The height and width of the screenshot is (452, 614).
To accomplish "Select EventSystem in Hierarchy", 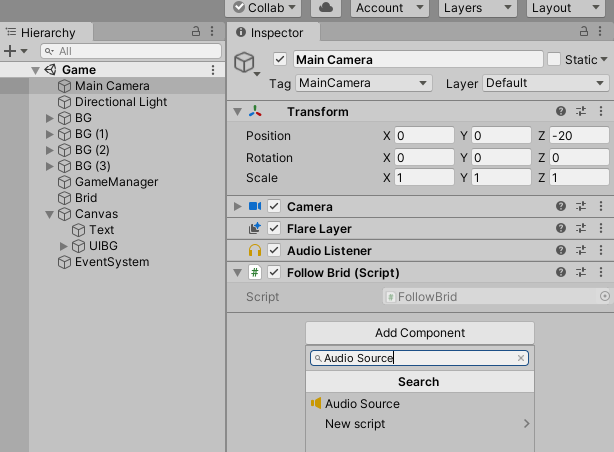I will pos(112,262).
